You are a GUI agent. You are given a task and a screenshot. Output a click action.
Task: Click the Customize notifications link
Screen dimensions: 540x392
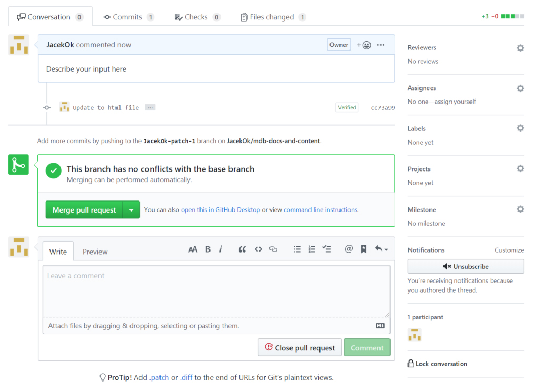point(509,250)
